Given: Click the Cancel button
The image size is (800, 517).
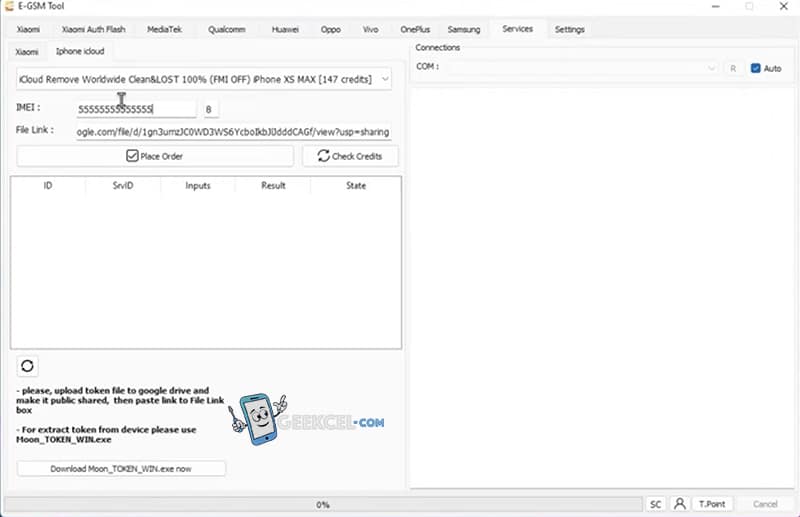Looking at the screenshot, I should coord(765,504).
